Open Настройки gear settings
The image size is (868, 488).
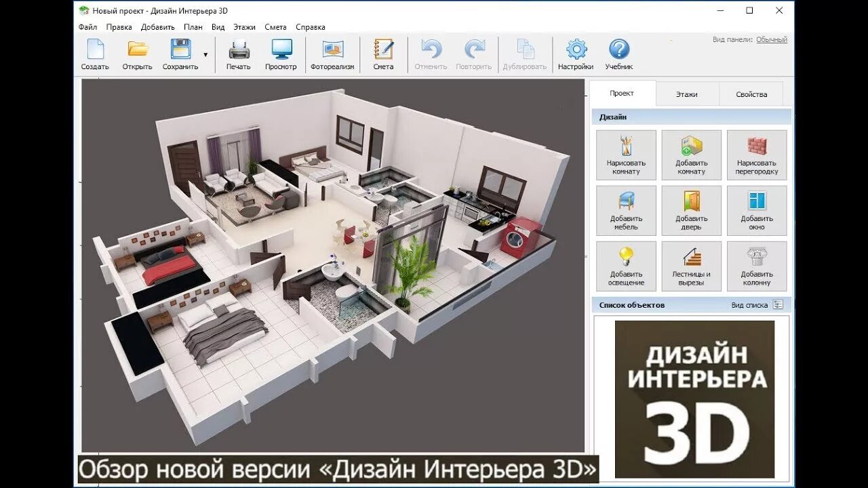[576, 54]
